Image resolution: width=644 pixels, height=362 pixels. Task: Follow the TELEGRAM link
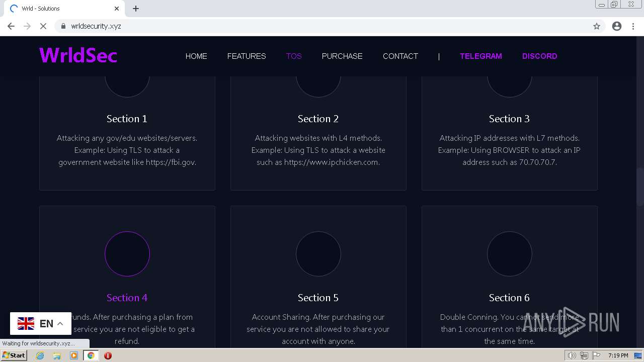481,56
